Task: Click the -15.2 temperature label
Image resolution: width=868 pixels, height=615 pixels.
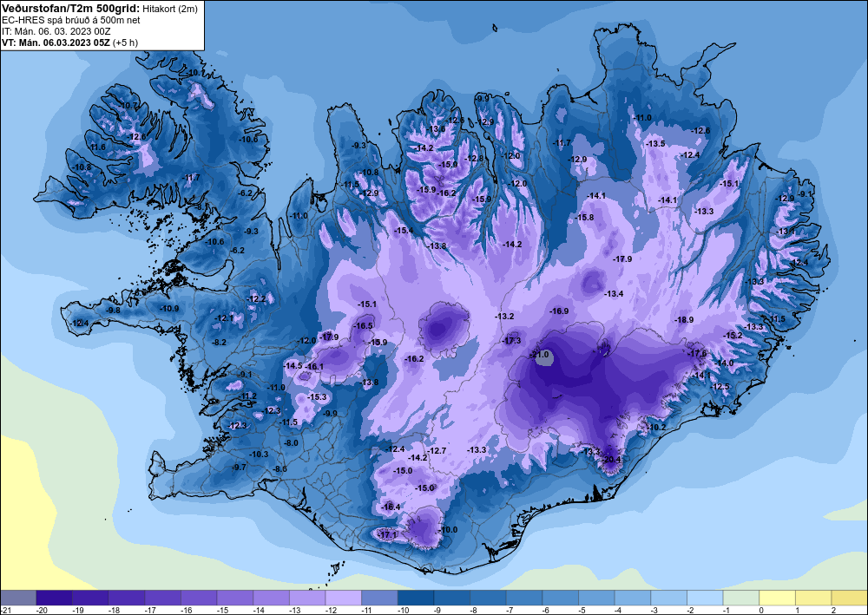Action: [x=733, y=335]
